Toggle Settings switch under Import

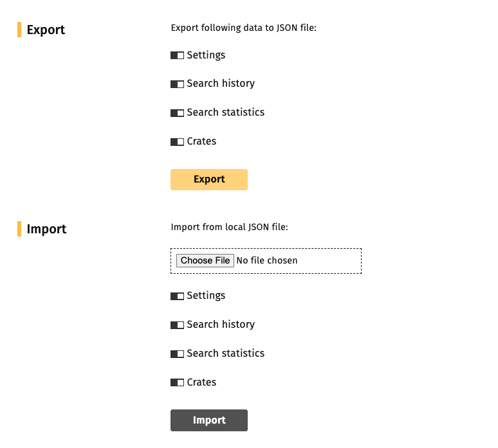tap(177, 296)
